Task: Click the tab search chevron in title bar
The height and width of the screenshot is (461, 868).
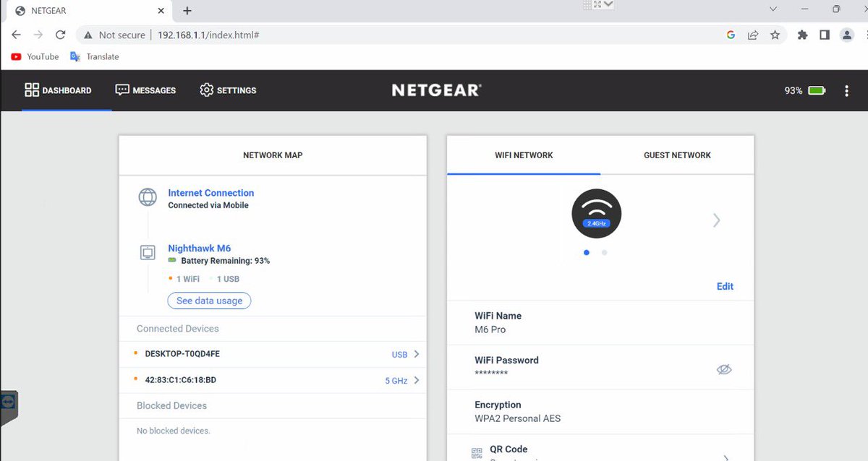Action: tap(773, 9)
